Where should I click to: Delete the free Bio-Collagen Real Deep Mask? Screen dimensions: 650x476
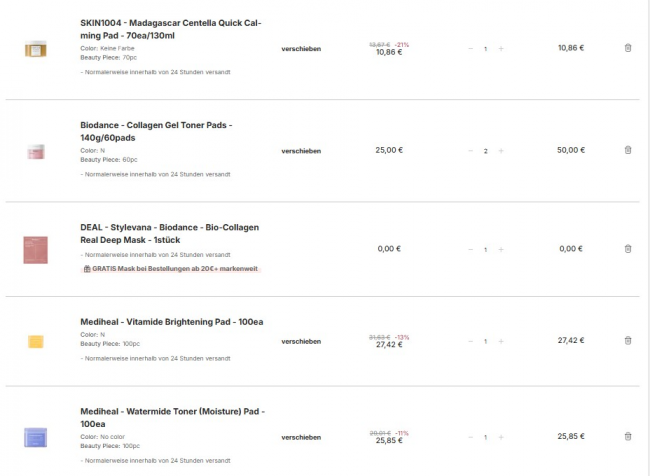click(x=628, y=248)
